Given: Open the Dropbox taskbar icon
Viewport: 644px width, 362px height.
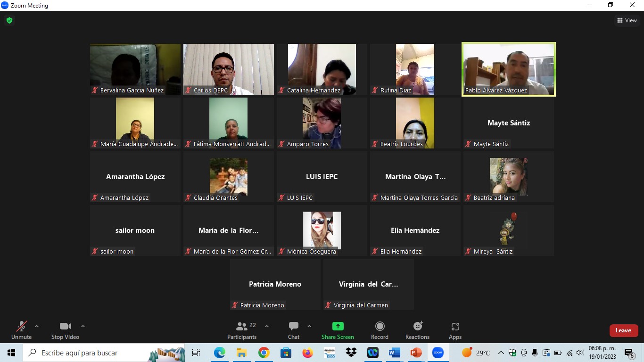Looking at the screenshot, I should point(351,353).
